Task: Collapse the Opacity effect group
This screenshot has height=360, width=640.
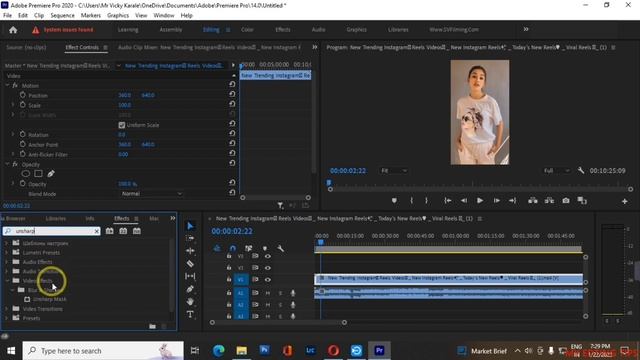Action: (7, 164)
